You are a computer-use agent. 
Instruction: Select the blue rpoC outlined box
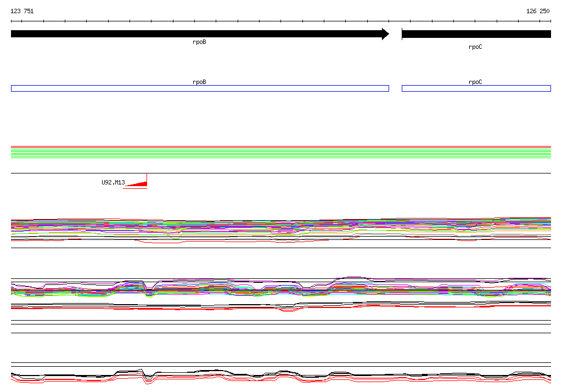476,88
